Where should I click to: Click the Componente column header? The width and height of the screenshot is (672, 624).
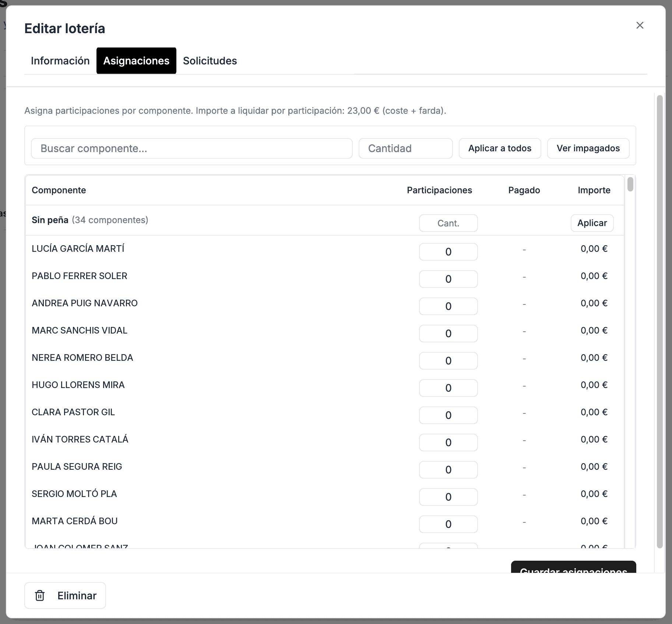click(x=59, y=190)
